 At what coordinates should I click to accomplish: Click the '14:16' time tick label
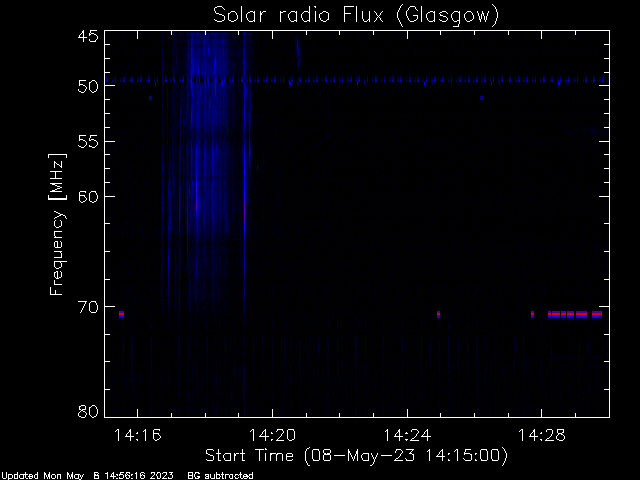pyautogui.click(x=138, y=436)
